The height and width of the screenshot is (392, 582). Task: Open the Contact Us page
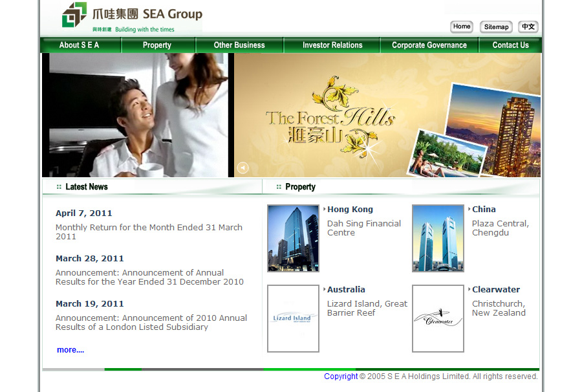coord(510,45)
